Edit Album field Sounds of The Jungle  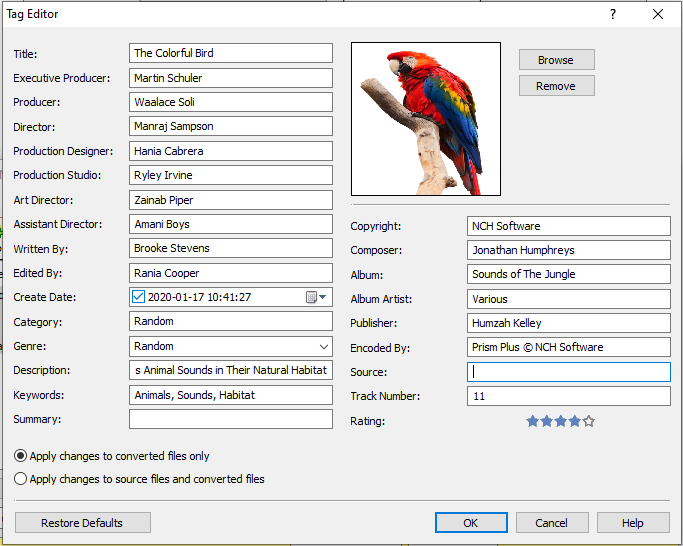click(x=569, y=274)
